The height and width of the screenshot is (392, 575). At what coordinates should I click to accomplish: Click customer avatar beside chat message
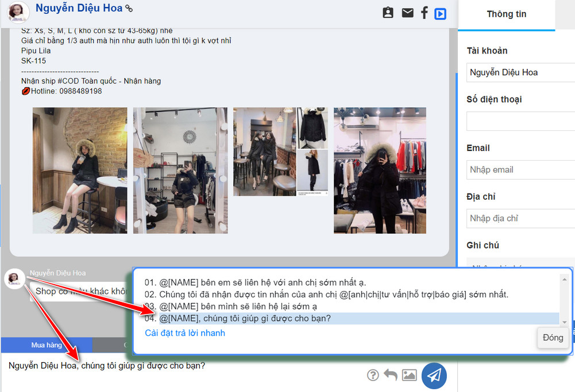click(x=14, y=278)
